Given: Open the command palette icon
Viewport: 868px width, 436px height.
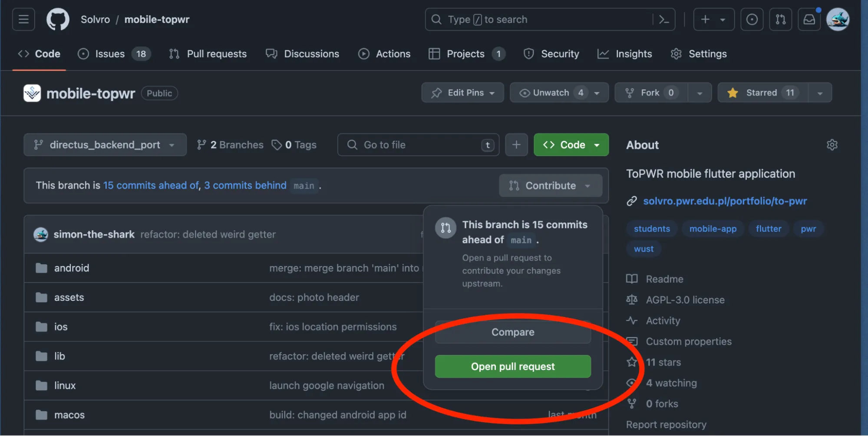Looking at the screenshot, I should pyautogui.click(x=663, y=20).
